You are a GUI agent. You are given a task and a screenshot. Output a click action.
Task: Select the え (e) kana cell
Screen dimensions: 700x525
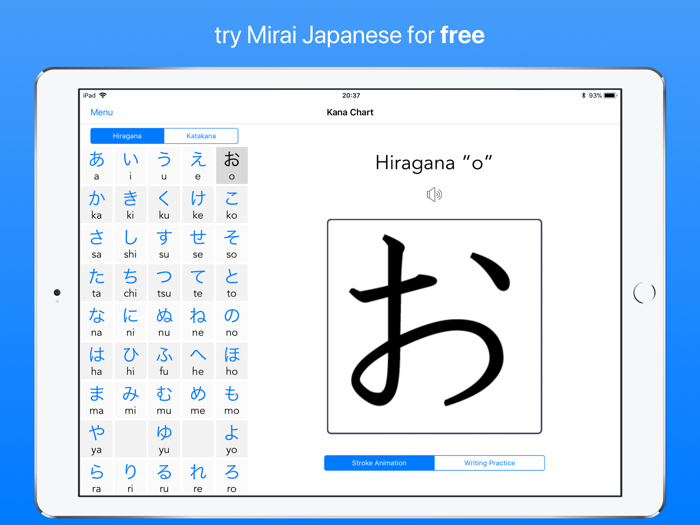tap(198, 166)
